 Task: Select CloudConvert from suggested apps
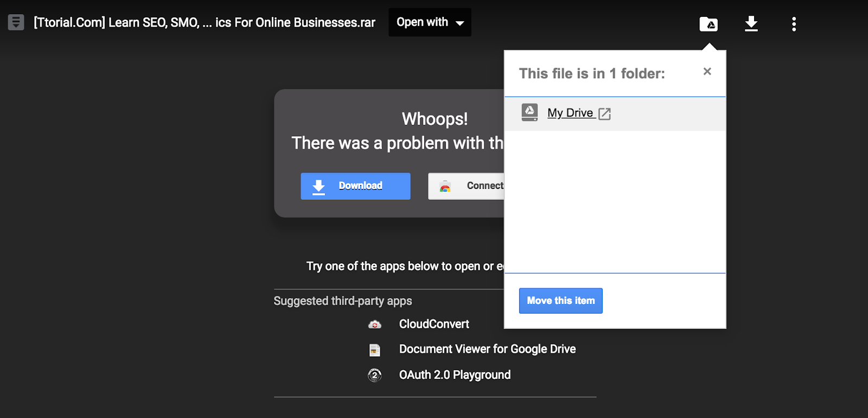pos(434,324)
